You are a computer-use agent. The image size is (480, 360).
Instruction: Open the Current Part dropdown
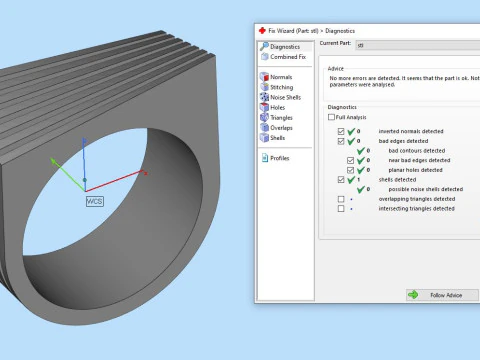418,45
